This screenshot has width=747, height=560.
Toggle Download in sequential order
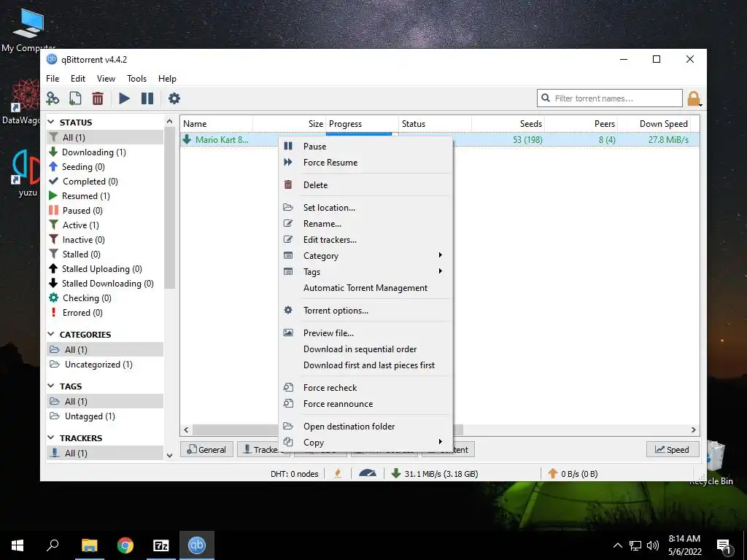click(x=365, y=349)
